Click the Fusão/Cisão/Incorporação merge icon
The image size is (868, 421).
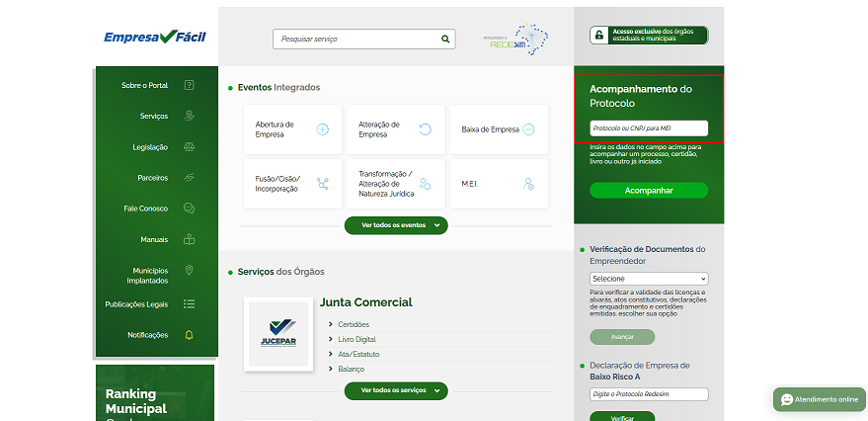click(x=323, y=184)
